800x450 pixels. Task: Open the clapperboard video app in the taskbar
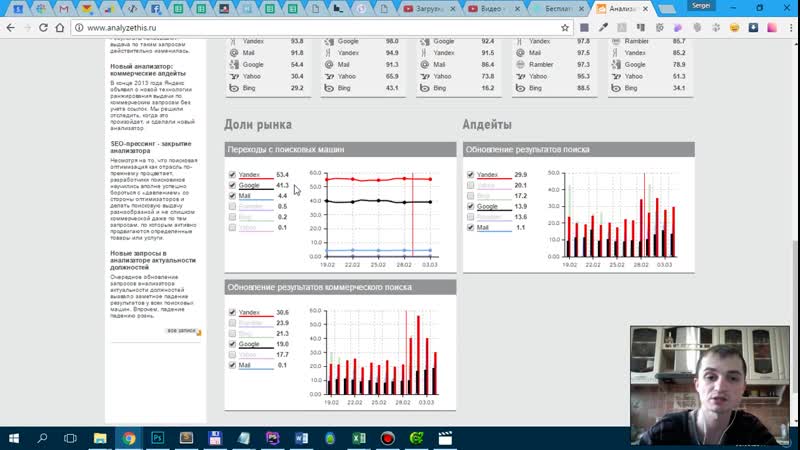pos(445,438)
